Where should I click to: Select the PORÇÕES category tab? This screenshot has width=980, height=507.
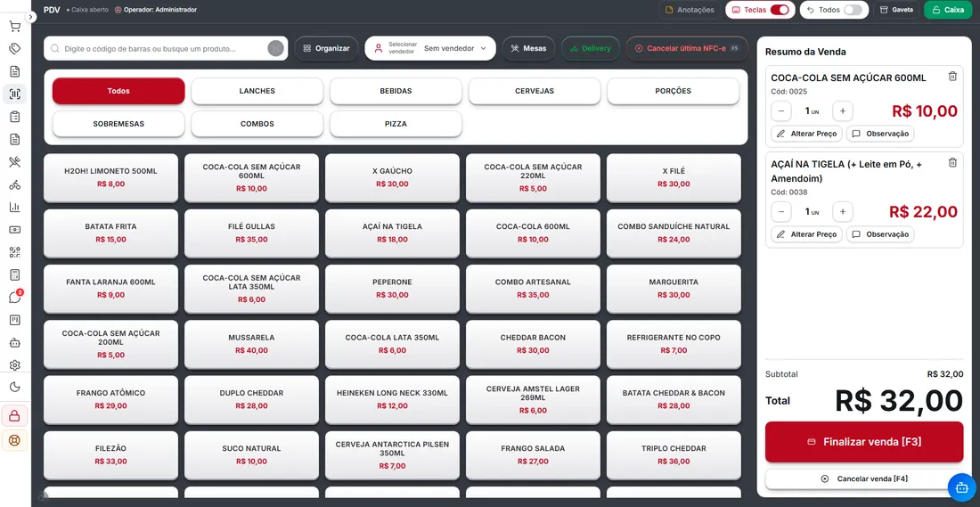tap(674, 91)
